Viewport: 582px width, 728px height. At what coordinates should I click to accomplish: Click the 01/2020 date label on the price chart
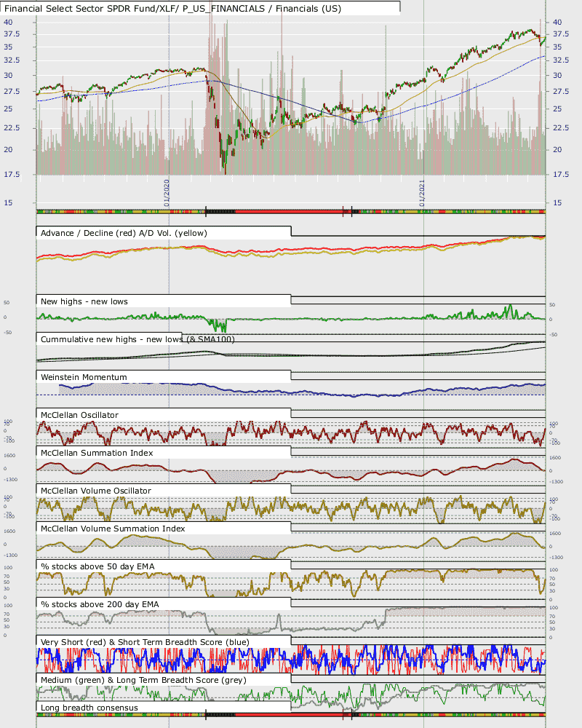tap(167, 193)
